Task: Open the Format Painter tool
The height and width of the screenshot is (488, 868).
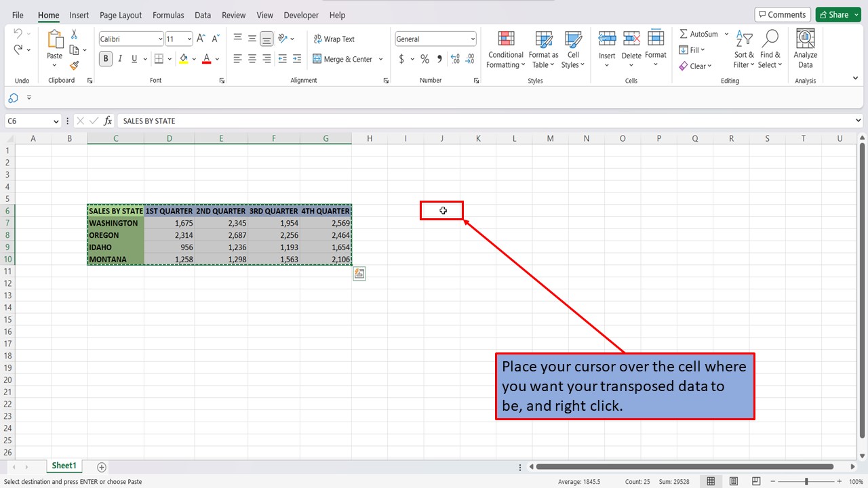Action: tap(75, 66)
